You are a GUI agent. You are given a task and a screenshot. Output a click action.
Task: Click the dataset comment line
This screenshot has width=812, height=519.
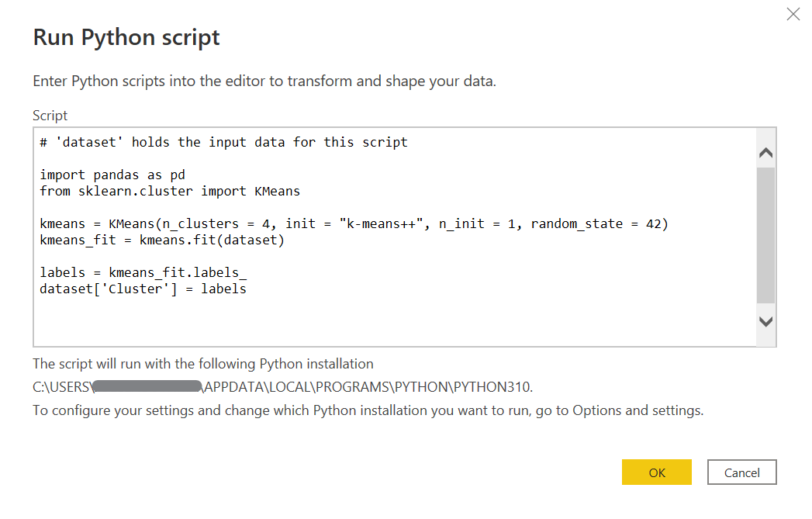click(x=223, y=141)
